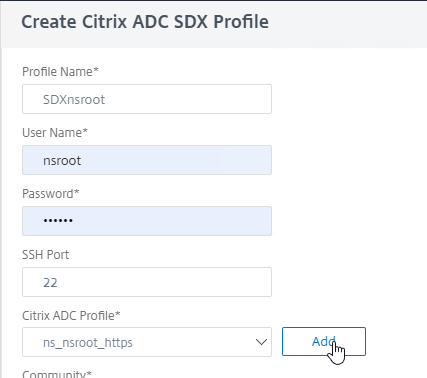Click the masked dots in the Password field

click(58, 221)
